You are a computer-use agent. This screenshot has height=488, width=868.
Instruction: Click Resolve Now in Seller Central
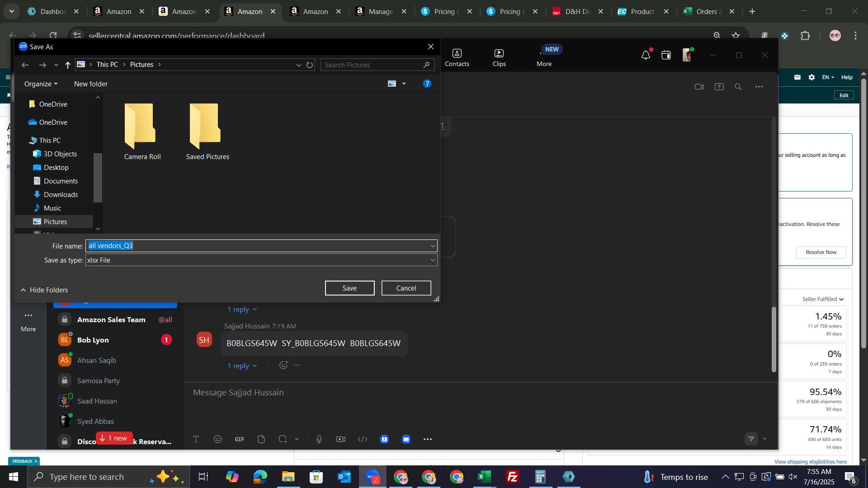[x=821, y=252]
